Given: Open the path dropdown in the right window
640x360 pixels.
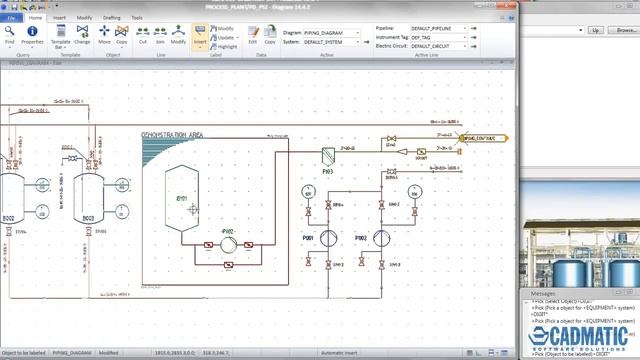Looking at the screenshot, I should (x=581, y=30).
